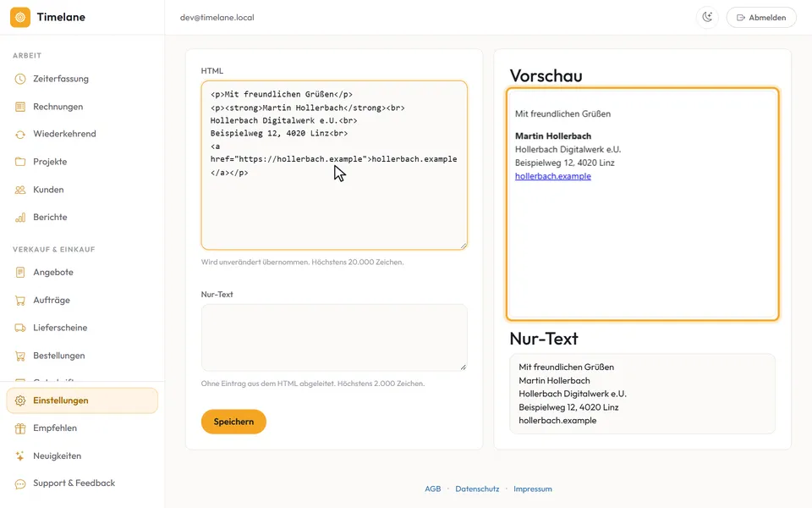The image size is (812, 508).
Task: Open the Wiederkehrend sidebar label
Action: [65, 134]
